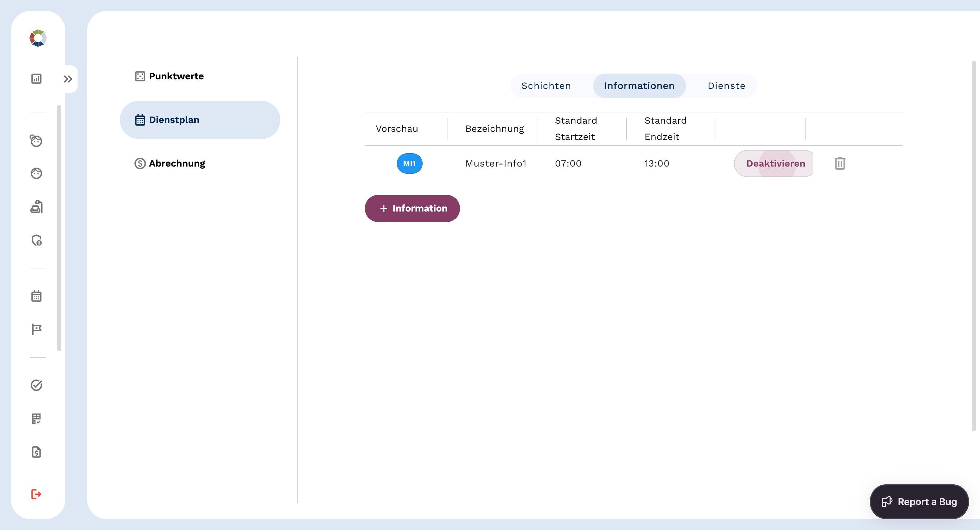Switch to the Dienste tab
Image resolution: width=980 pixels, height=530 pixels.
pos(726,86)
